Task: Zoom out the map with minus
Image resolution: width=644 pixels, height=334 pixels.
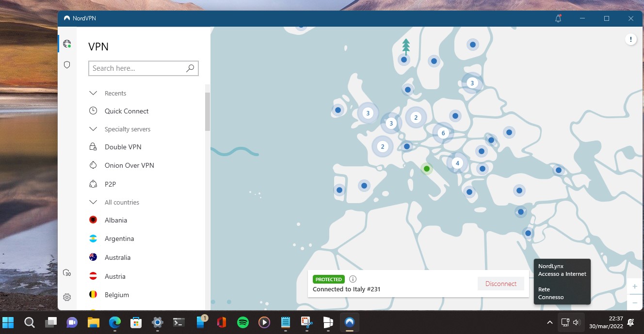Action: coord(635,302)
